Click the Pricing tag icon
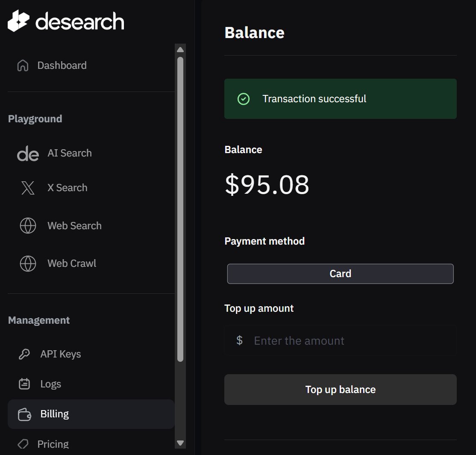 23,444
